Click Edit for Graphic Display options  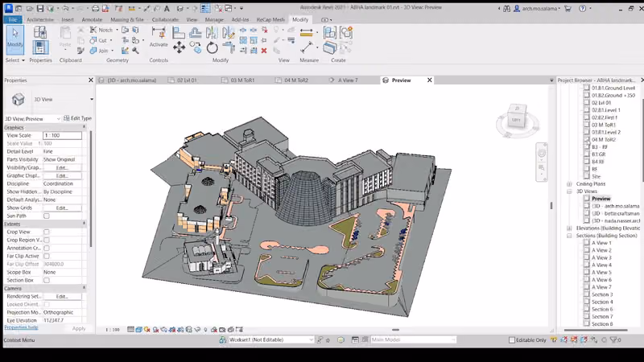point(62,175)
